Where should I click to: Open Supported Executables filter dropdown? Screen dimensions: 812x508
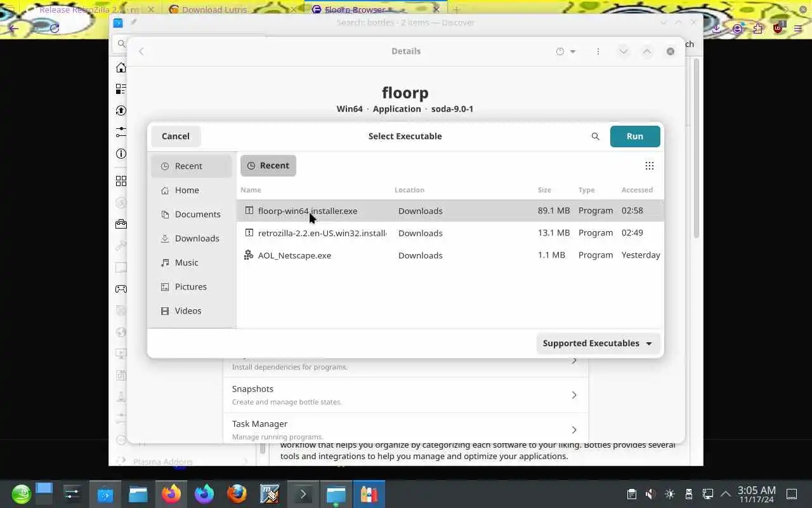[598, 344]
